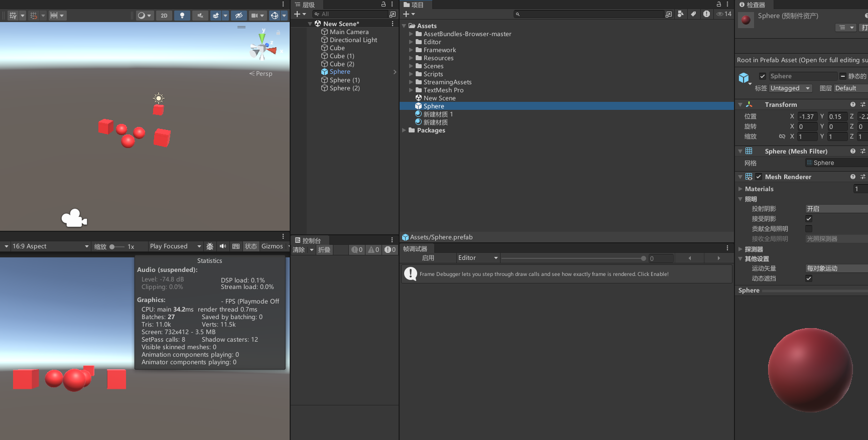Click the scene orientation gizmo
Screen dimensions: 868x440
pyautogui.click(x=263, y=48)
